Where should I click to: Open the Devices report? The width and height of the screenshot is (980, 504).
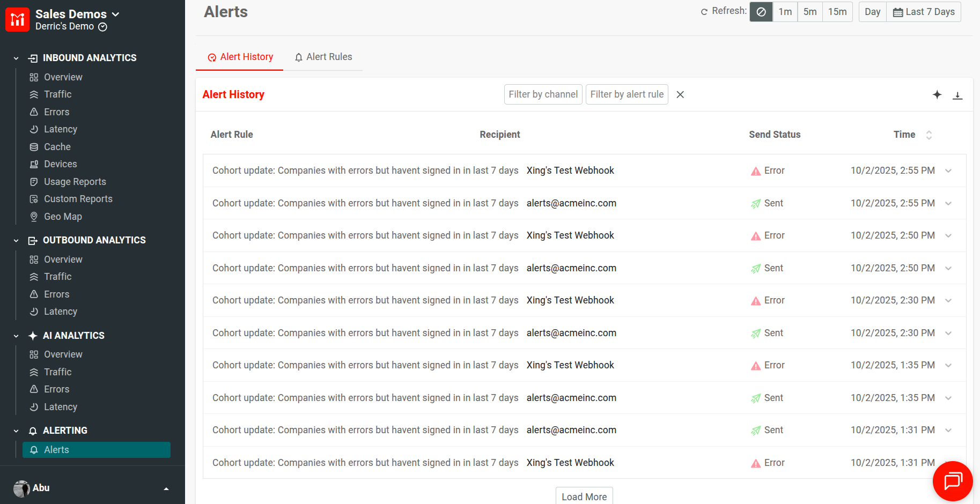(x=60, y=164)
